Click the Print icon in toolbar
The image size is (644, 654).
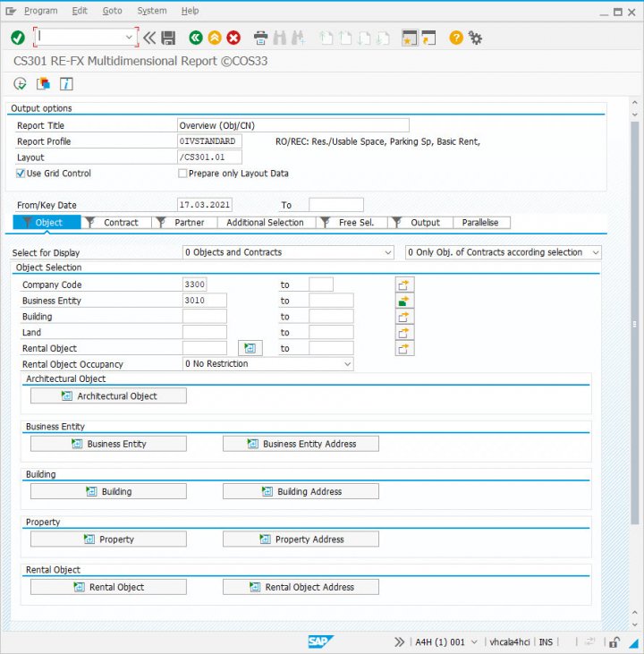click(260, 38)
